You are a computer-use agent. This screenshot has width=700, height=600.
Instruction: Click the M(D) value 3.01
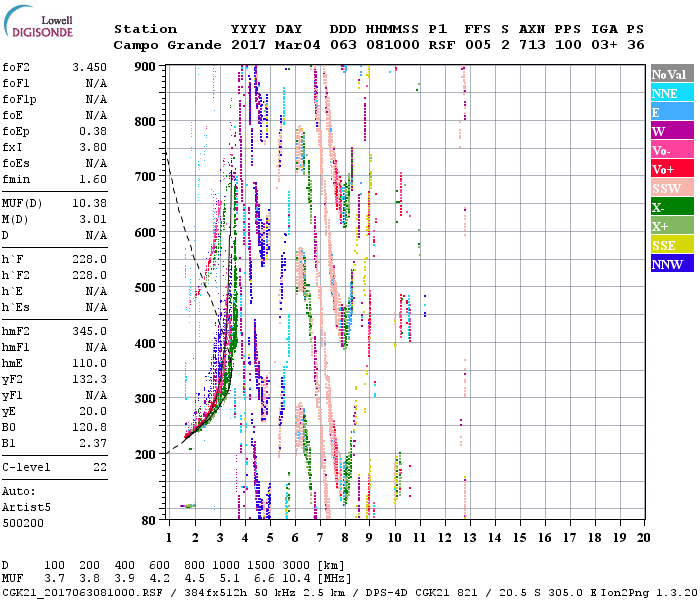(x=93, y=219)
